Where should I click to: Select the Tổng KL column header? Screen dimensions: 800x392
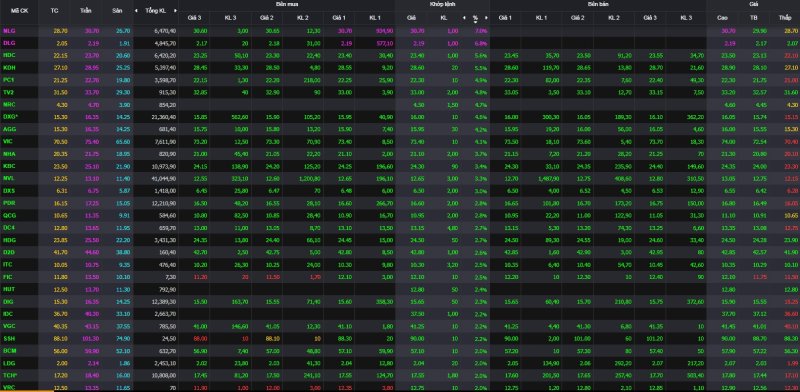click(x=155, y=11)
